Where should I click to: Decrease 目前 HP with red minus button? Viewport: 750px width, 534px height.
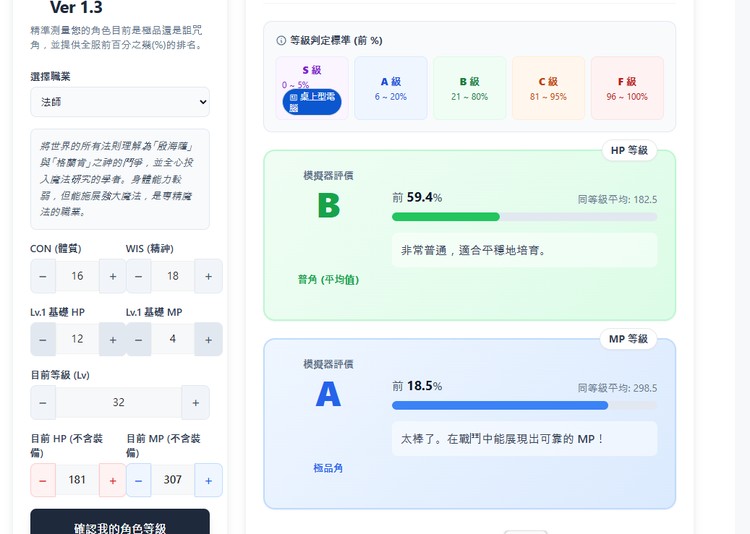[43, 480]
